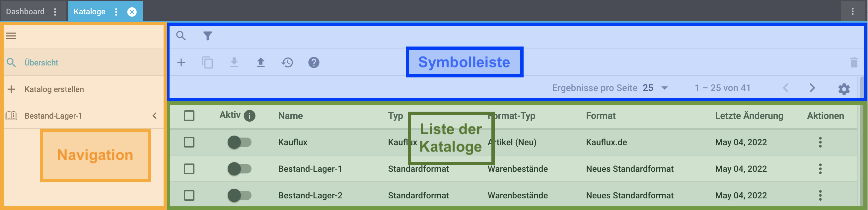This screenshot has height=210, width=868.
Task: Click the search magnifier icon in toolbar
Action: click(x=181, y=36)
